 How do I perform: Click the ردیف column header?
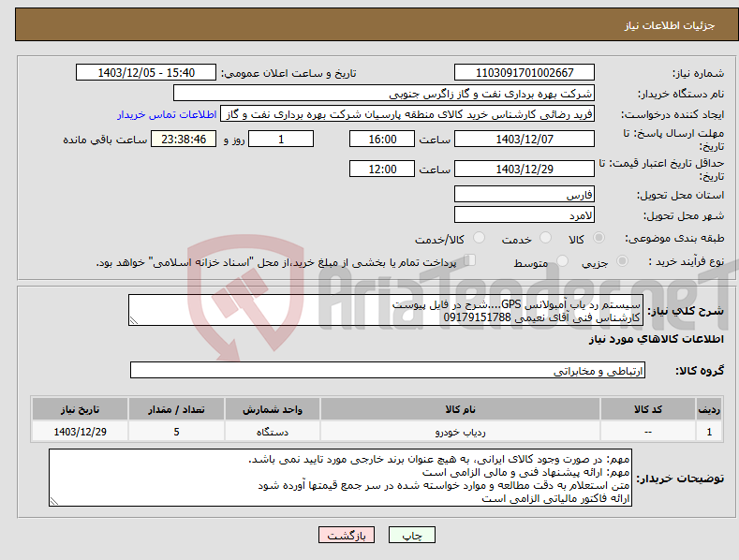point(709,409)
